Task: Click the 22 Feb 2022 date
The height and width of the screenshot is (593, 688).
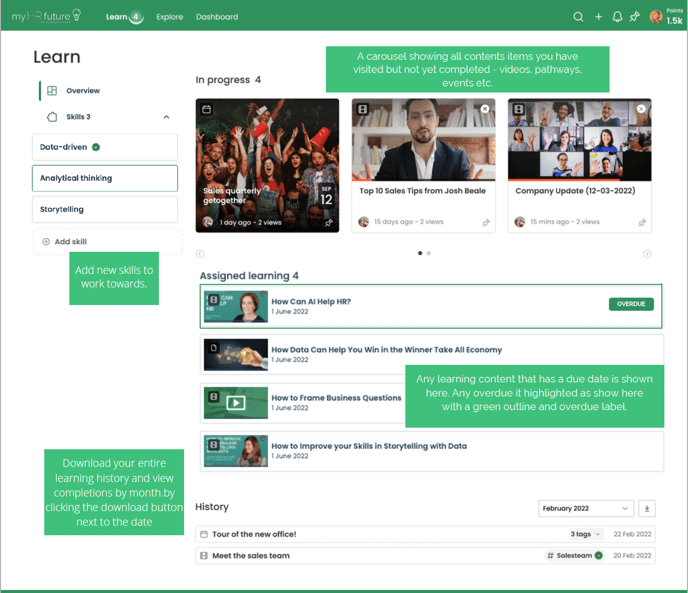Action: click(x=632, y=534)
